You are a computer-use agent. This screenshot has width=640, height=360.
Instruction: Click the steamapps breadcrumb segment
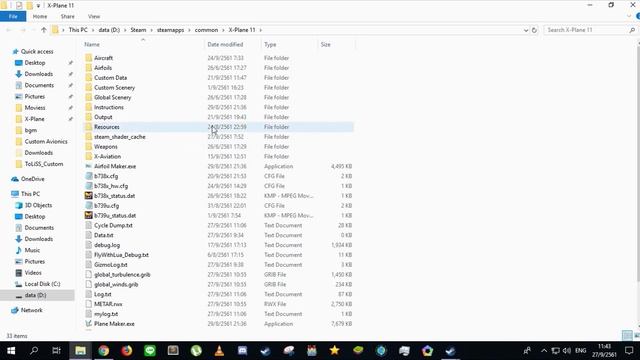coord(171,30)
